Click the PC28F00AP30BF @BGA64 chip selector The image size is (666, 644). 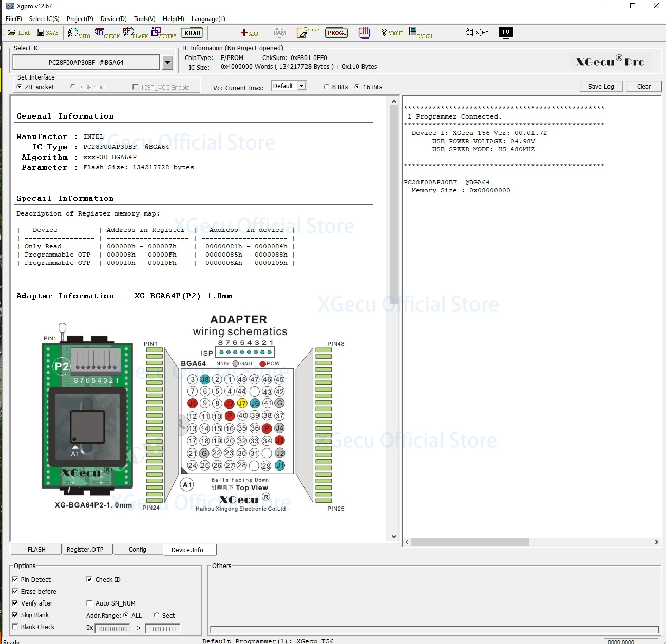click(86, 63)
